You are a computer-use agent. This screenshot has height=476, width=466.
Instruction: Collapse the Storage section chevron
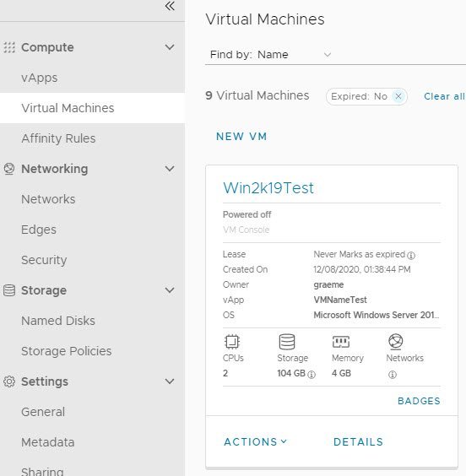170,290
